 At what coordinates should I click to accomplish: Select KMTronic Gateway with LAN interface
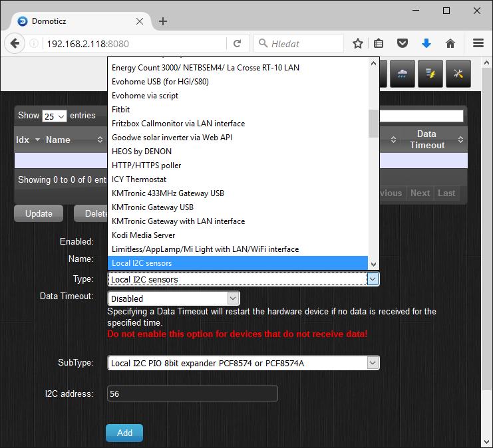[x=238, y=221]
